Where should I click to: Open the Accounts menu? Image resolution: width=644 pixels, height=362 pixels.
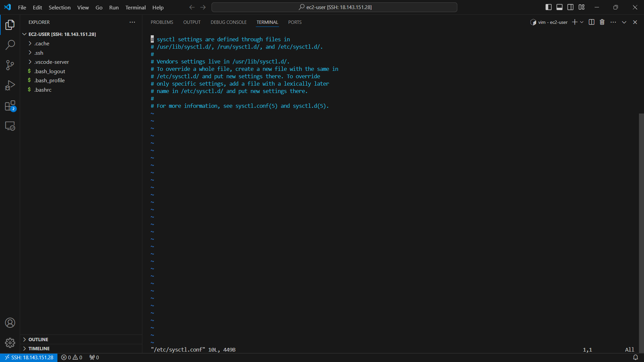[10, 323]
